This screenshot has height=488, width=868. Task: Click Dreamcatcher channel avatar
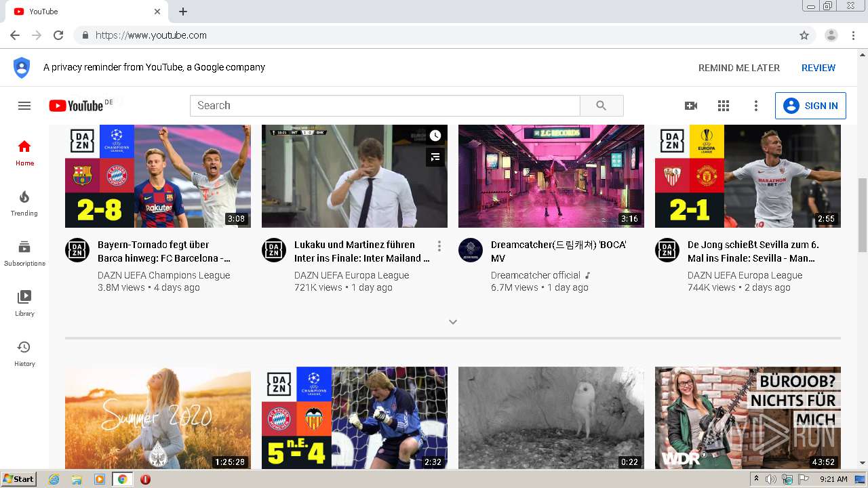[x=471, y=250]
